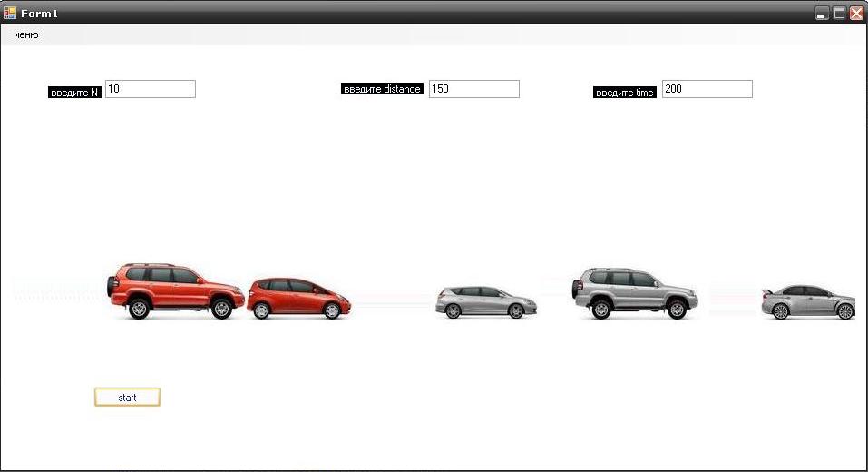
Task: Click the введите distance label
Action: point(382,89)
